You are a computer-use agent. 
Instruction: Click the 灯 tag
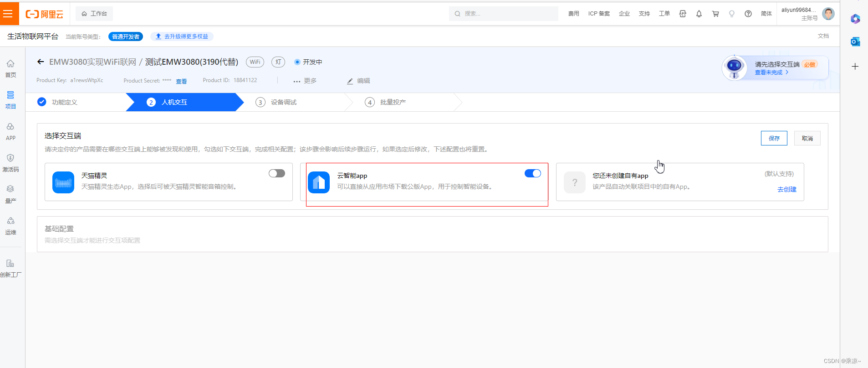[278, 62]
